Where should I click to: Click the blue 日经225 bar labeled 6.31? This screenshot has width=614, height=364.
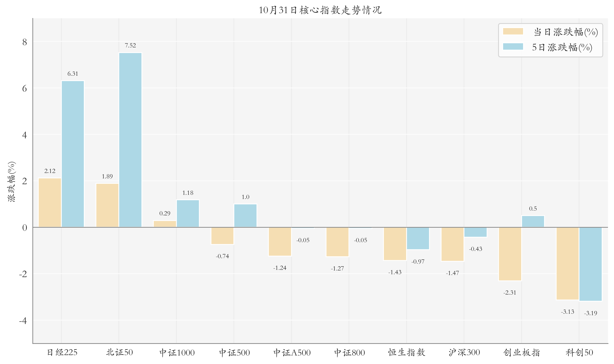coord(73,154)
